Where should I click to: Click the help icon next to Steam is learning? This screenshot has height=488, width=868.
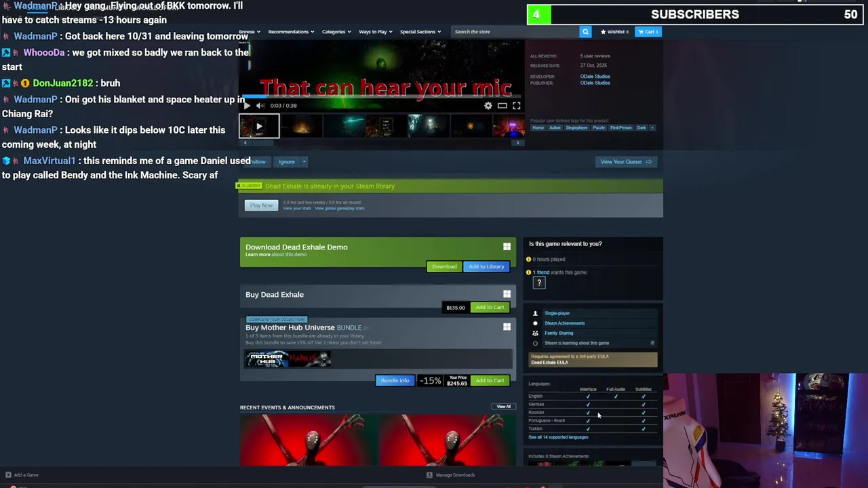click(x=652, y=343)
